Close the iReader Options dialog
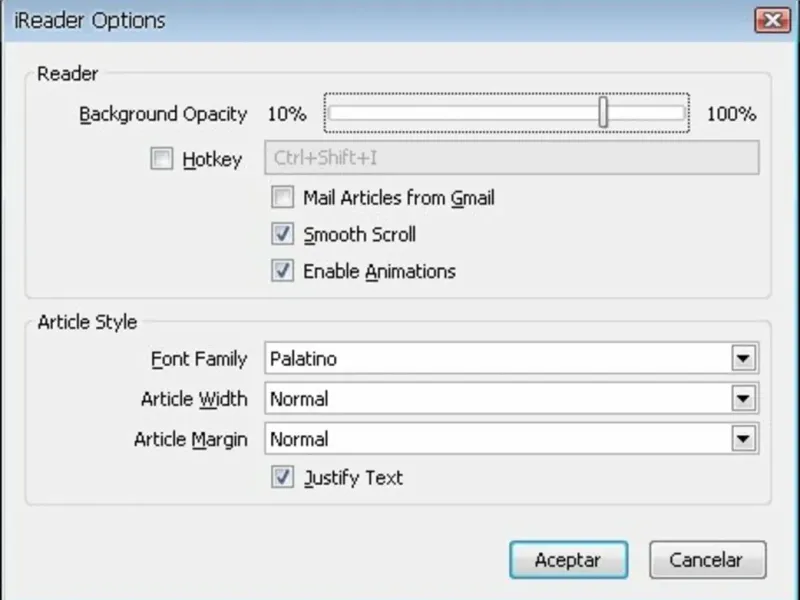The image size is (800, 600). click(x=770, y=20)
